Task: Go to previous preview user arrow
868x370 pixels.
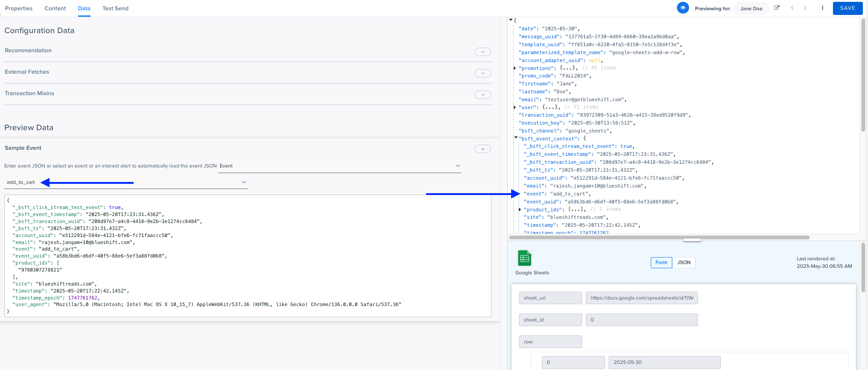Action: click(792, 8)
